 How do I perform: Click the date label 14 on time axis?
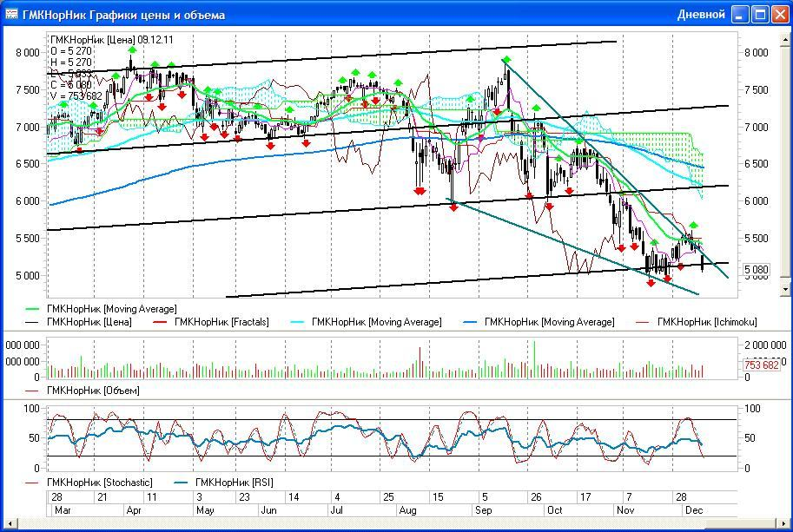point(294,497)
